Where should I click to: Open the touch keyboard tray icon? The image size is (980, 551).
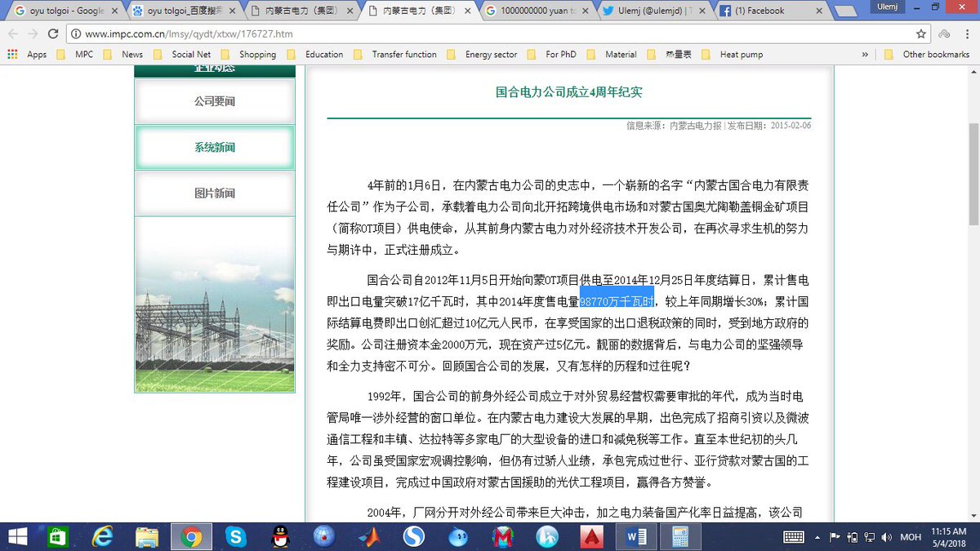pyautogui.click(x=794, y=536)
